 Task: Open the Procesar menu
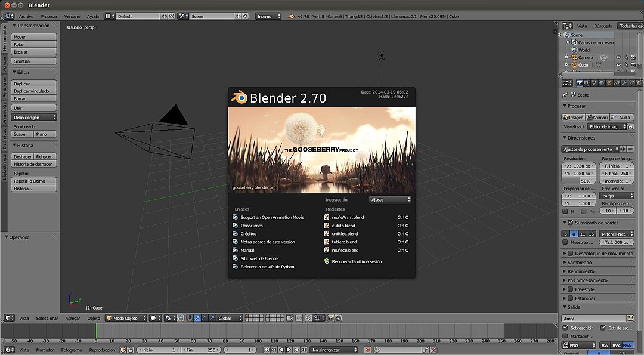[49, 16]
